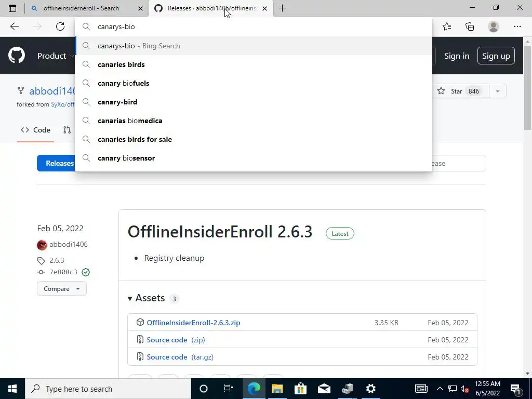Click the page vertical scrollbar thumb
The image size is (532, 399).
(x=527, y=87)
